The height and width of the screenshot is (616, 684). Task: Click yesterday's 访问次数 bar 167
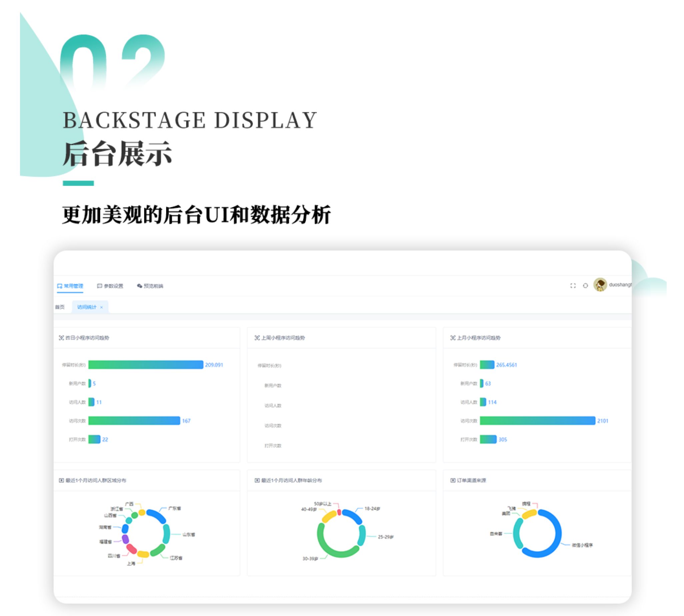click(x=134, y=421)
